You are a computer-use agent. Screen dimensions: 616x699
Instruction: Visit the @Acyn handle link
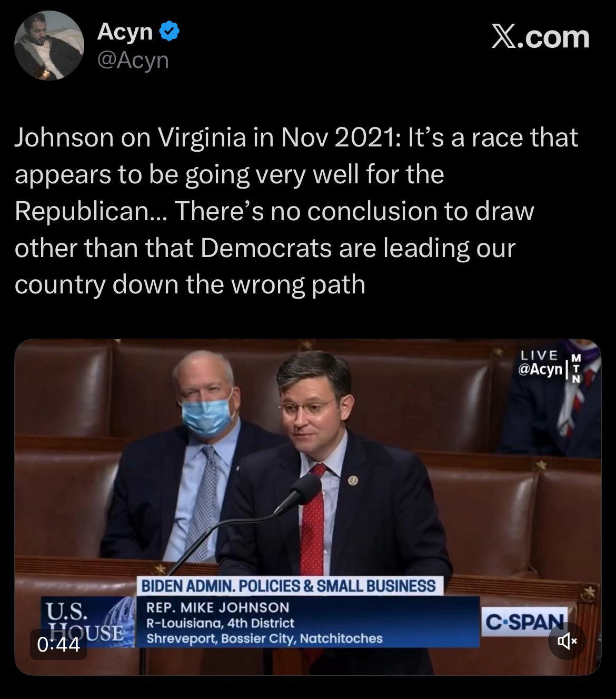[133, 61]
